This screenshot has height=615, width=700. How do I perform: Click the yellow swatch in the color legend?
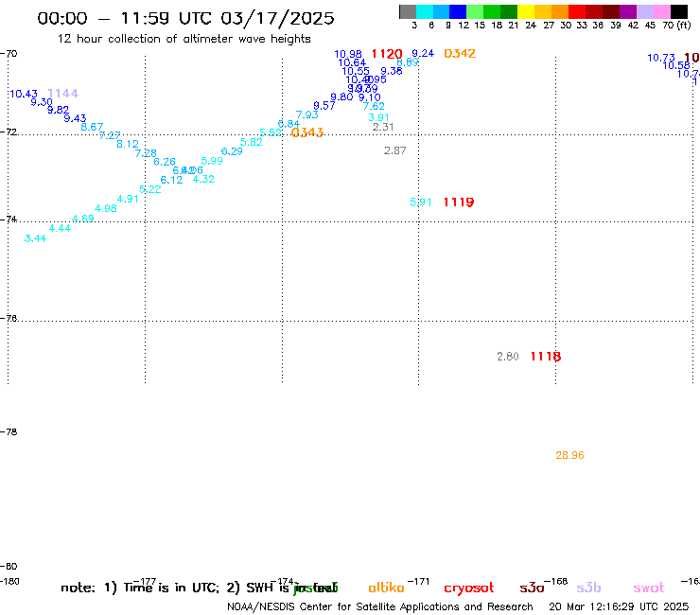tap(526, 11)
